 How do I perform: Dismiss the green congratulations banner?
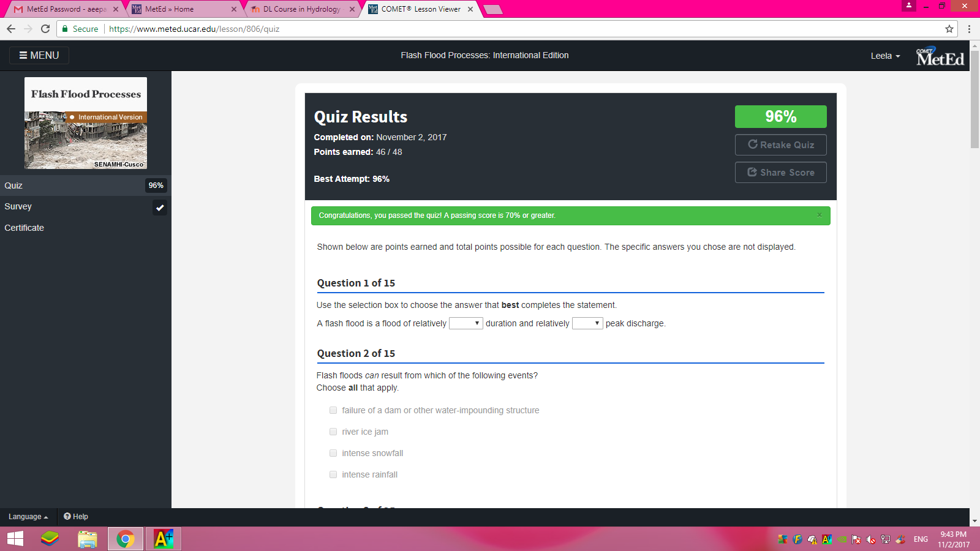coord(820,215)
